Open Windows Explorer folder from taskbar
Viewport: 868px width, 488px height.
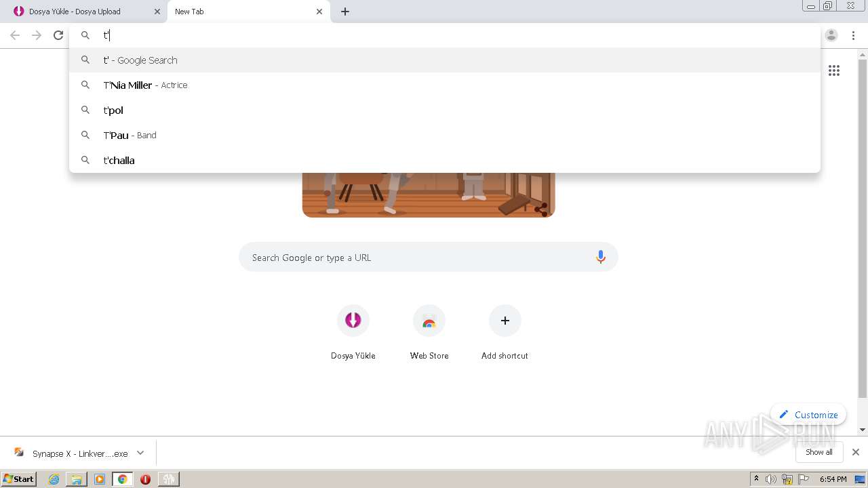pos(77,479)
